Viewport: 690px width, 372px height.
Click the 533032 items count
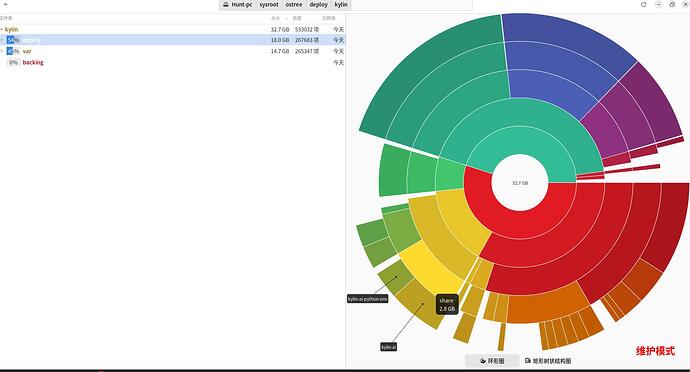pos(307,29)
